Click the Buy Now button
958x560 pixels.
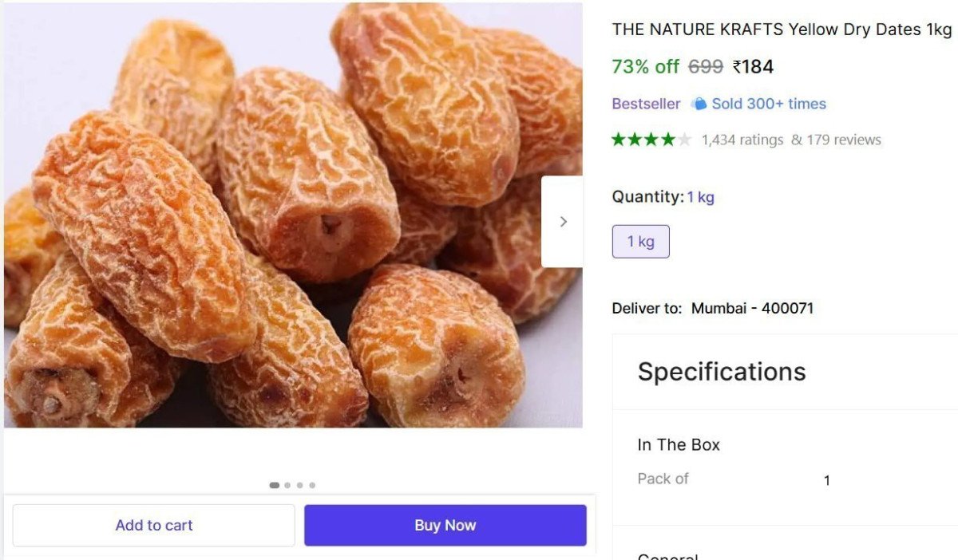445,525
